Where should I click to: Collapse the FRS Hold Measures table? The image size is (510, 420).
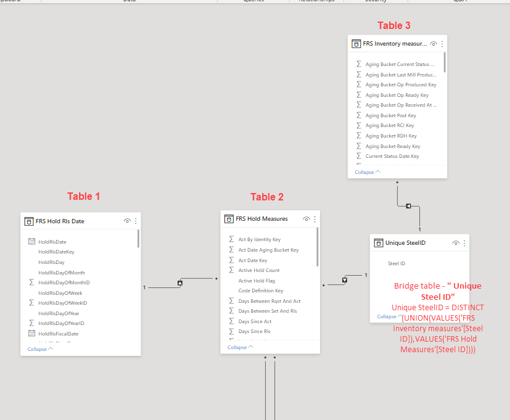click(x=241, y=347)
